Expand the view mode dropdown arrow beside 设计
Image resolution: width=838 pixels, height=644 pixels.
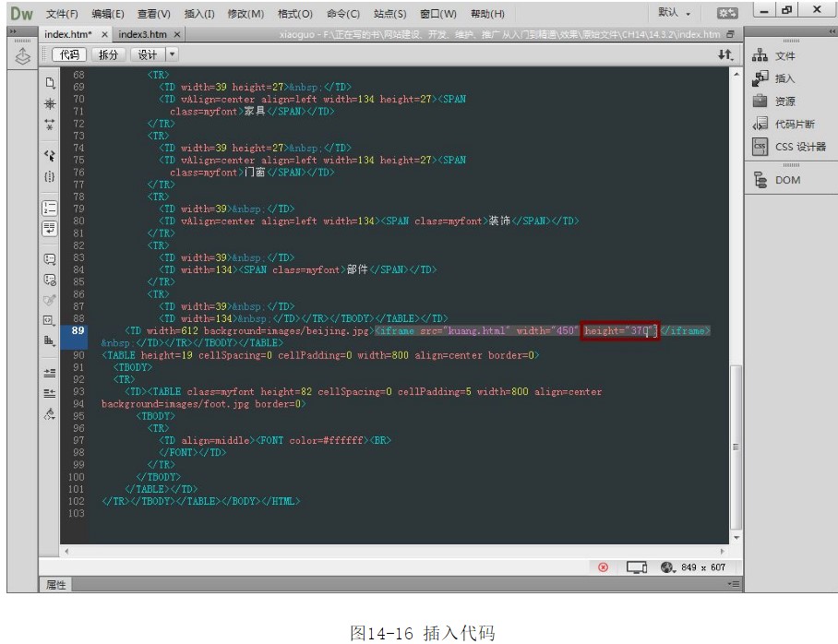click(172, 54)
